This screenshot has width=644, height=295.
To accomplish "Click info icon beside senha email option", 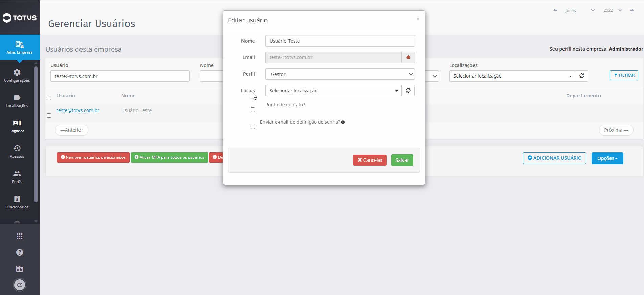I will (343, 122).
